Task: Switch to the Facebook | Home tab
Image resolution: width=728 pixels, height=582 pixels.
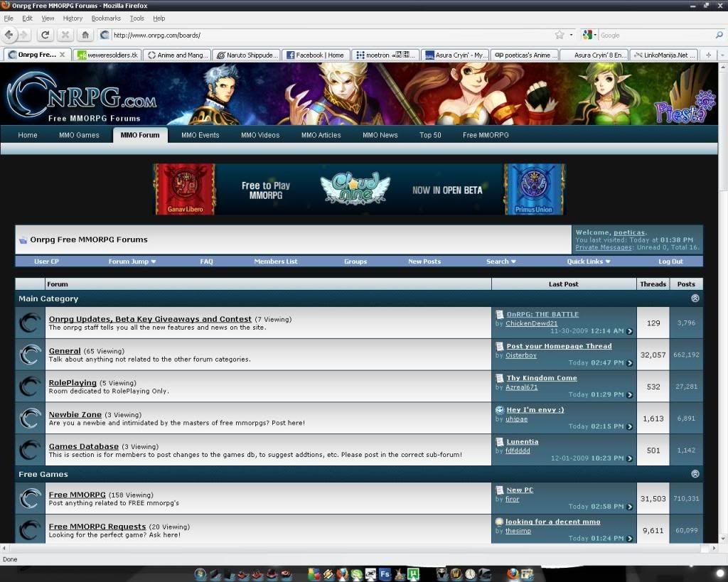Action: pos(315,55)
